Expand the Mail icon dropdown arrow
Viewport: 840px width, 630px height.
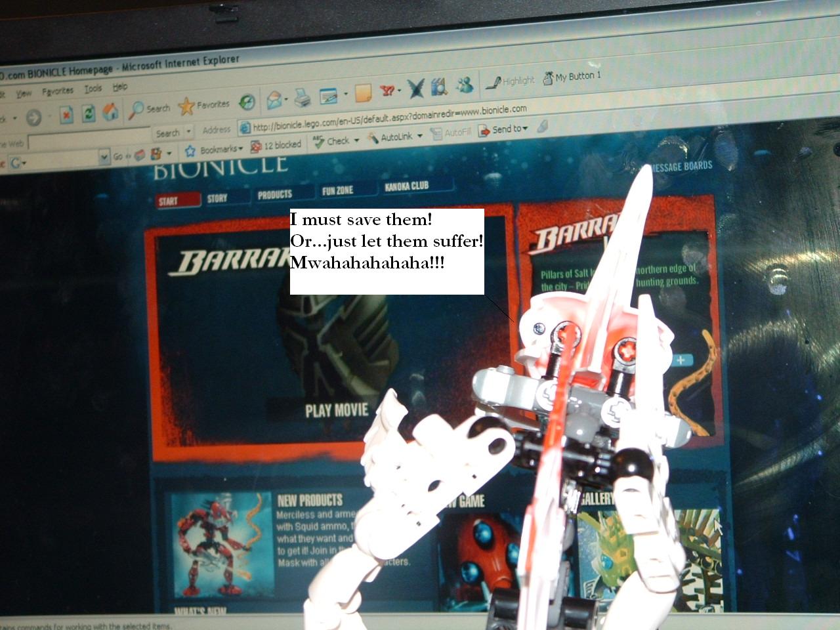click(x=287, y=100)
